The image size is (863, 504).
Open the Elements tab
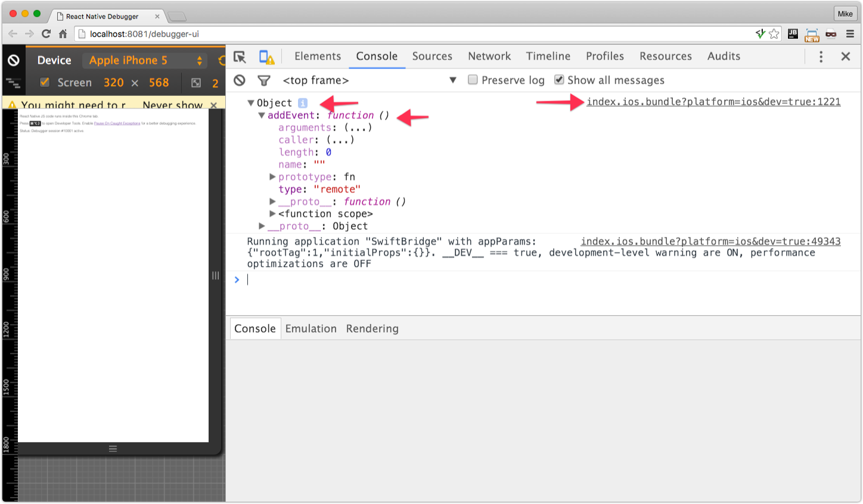318,56
